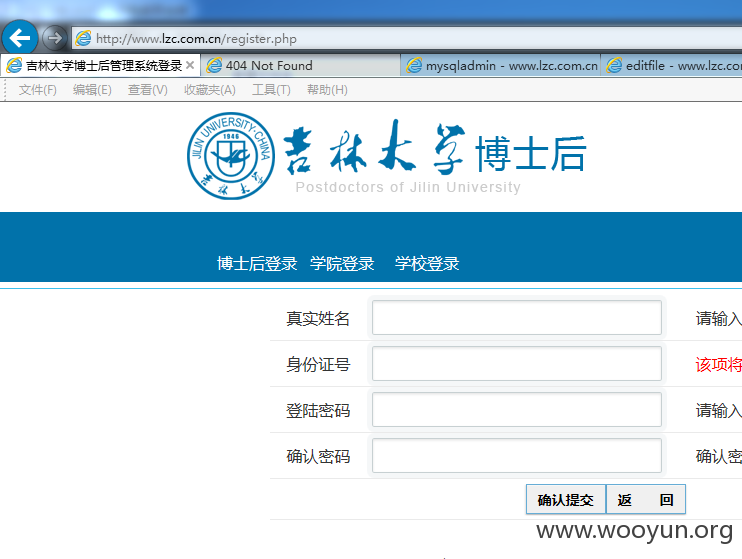
Task: Click the 真实姓名 input field
Action: tap(517, 318)
